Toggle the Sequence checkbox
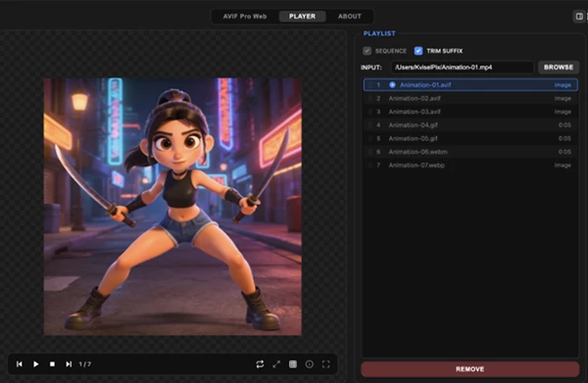This screenshot has width=588, height=383. pos(367,51)
